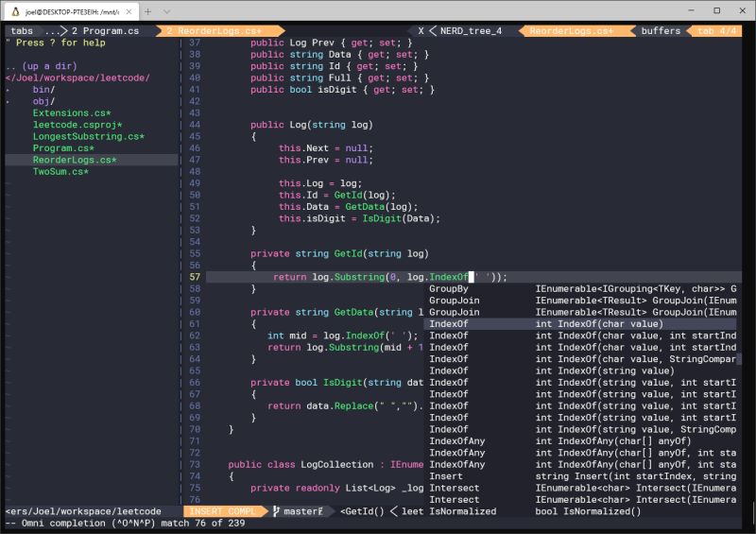Click the X close-tab marker in the vim tabline
The width and height of the screenshot is (756, 534).
421,31
